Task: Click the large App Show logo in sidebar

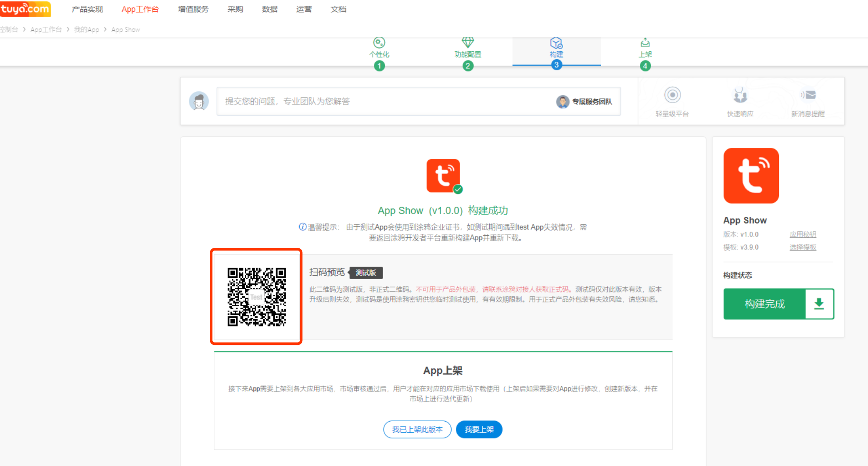Action: pos(751,176)
